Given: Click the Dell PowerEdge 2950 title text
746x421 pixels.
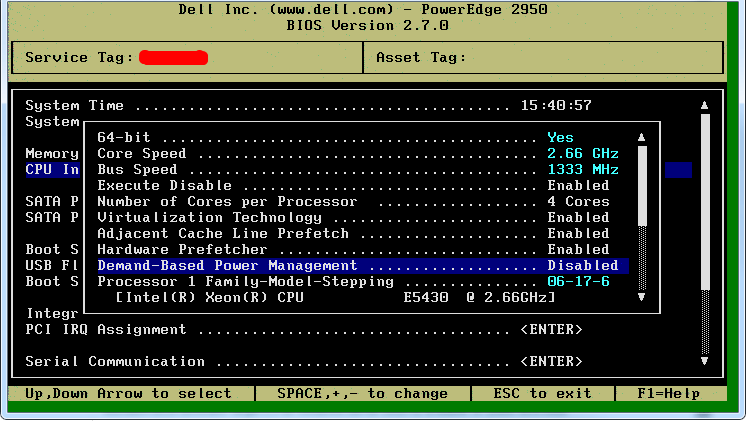Looking at the screenshot, I should pos(363,9).
